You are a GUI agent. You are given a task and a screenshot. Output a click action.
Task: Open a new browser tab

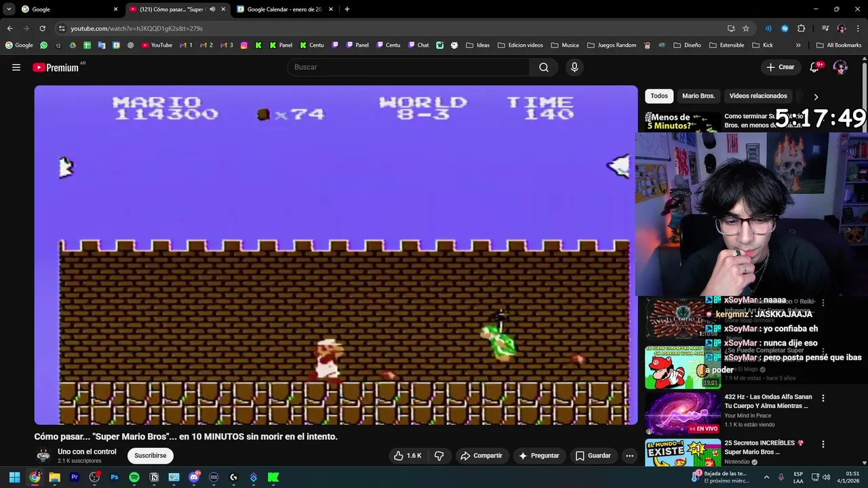click(x=347, y=9)
